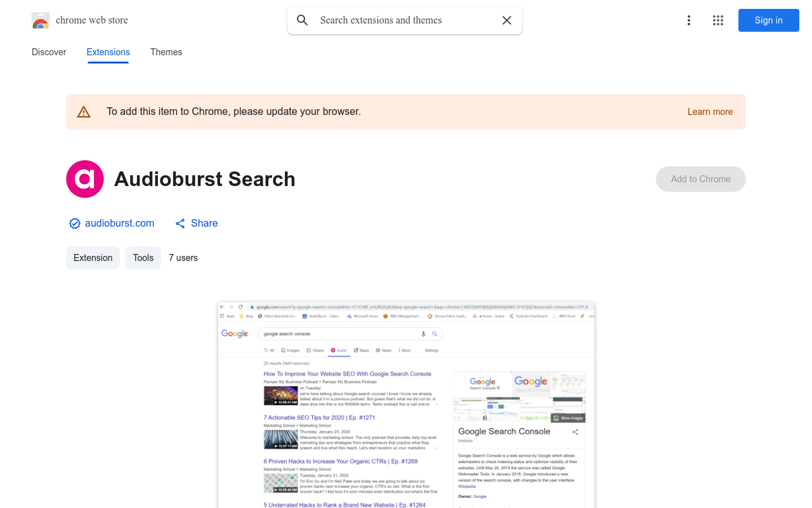
Task: Clear the search box with X icon
Action: (x=507, y=20)
